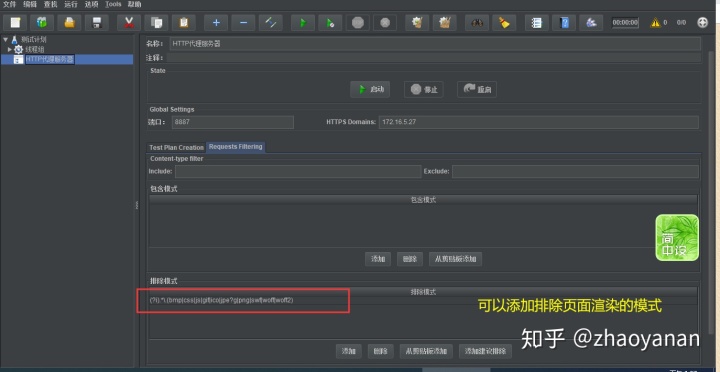Click 添加 under 排除模式 table
Screen dimensions: 720x372
[x=349, y=351]
